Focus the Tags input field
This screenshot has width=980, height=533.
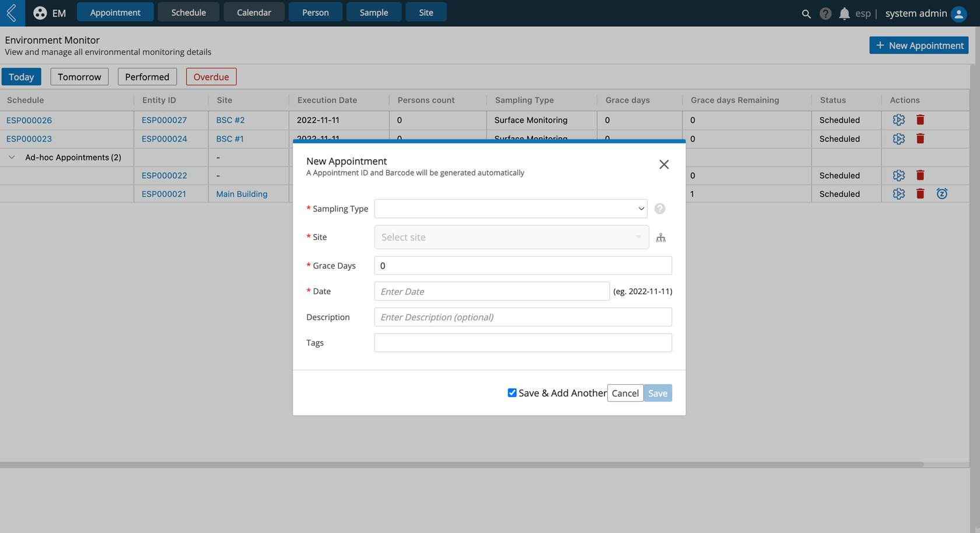[523, 343]
